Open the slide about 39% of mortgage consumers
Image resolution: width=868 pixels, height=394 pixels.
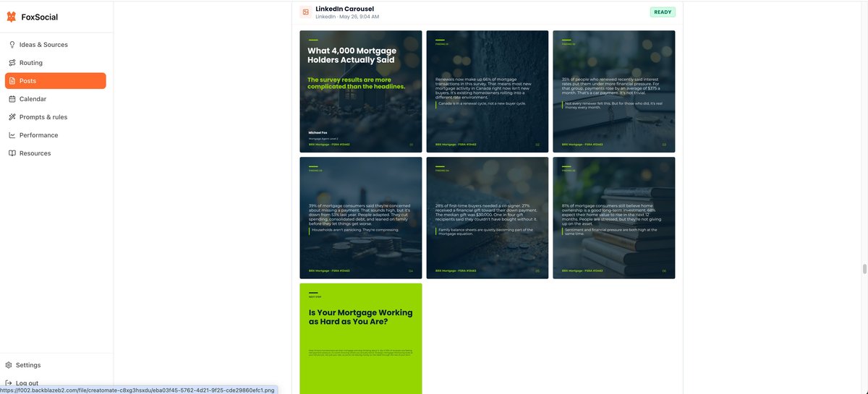tap(361, 218)
